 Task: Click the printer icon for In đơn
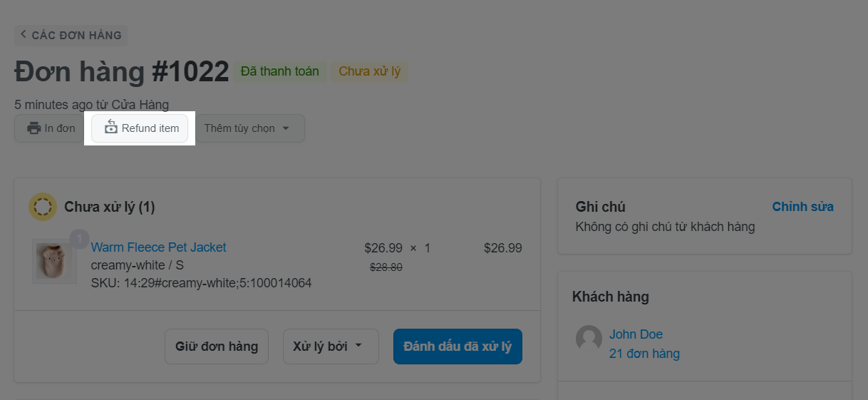click(33, 128)
